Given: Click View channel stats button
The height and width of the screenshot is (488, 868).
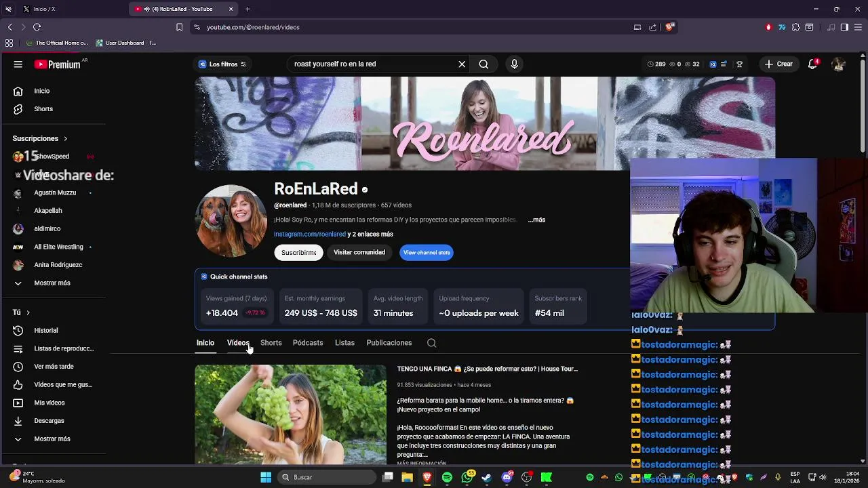Looking at the screenshot, I should click(x=427, y=253).
